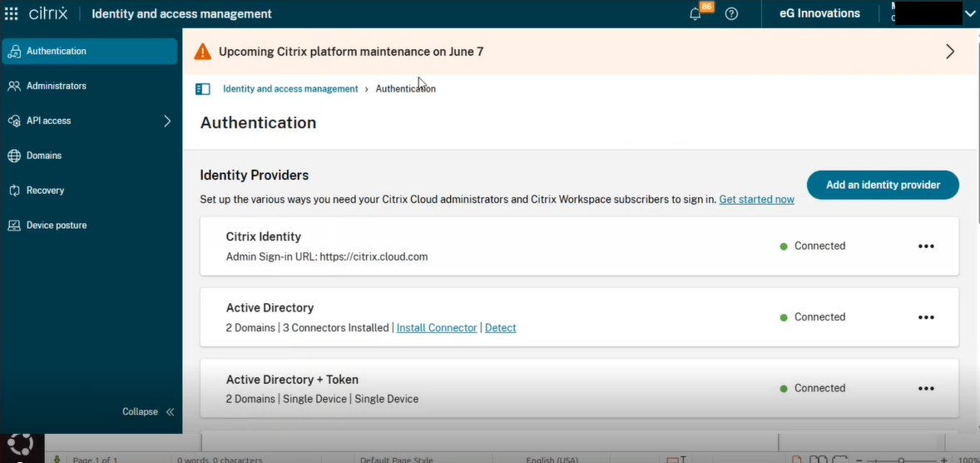
Task: Open options menu for Citrix Identity
Action: (926, 246)
